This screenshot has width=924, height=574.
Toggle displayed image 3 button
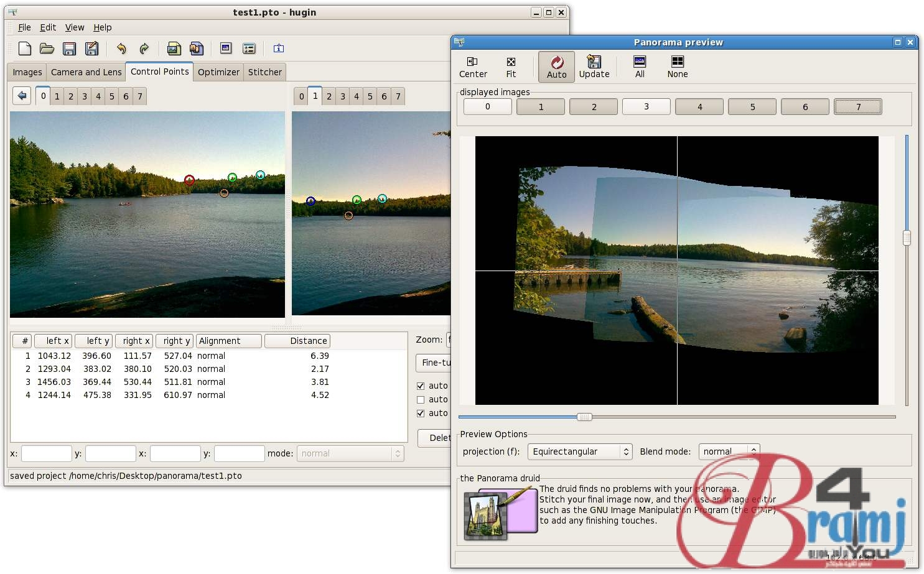tap(646, 107)
